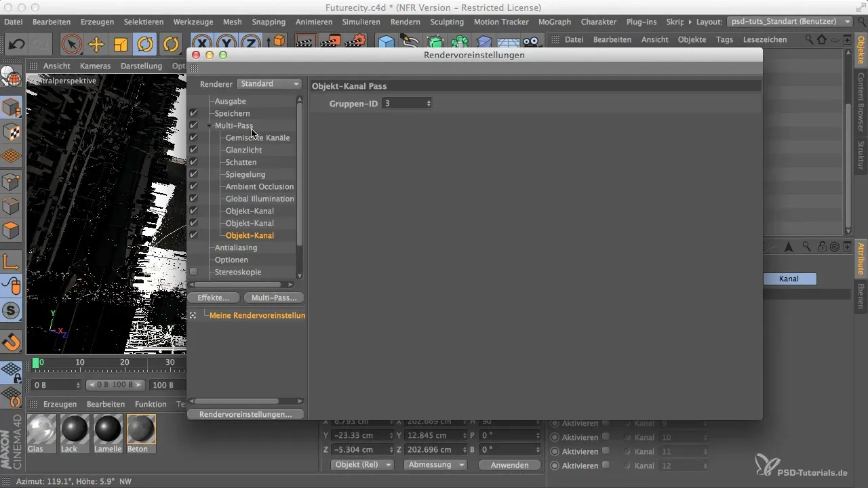Activate Make Editable tool in left palette
The image size is (868, 488).
click(12, 77)
